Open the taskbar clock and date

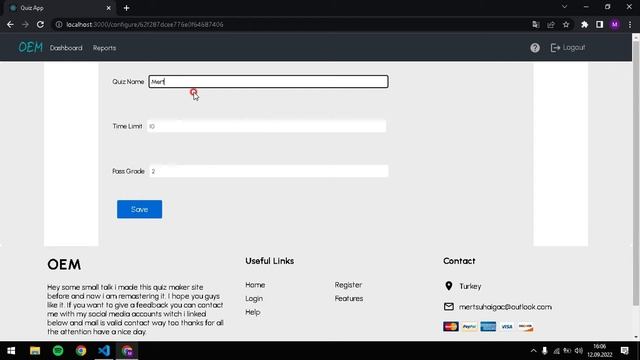600,351
